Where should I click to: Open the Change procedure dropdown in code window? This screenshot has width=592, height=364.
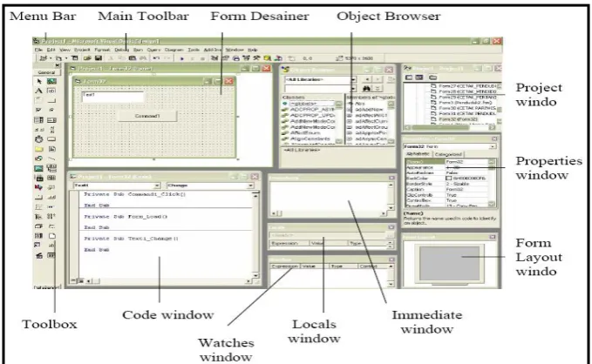click(x=250, y=185)
